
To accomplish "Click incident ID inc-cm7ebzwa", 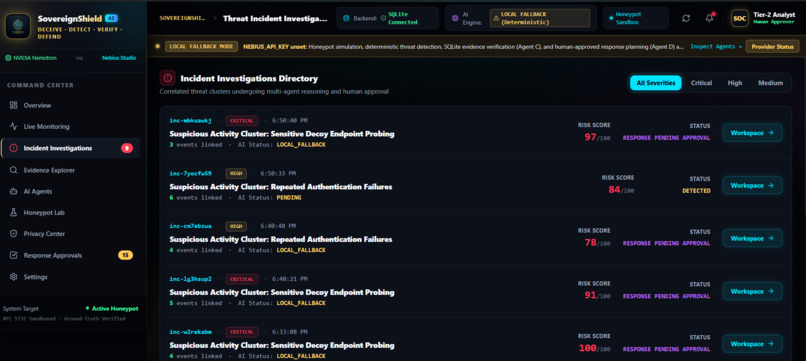I will (190, 226).
